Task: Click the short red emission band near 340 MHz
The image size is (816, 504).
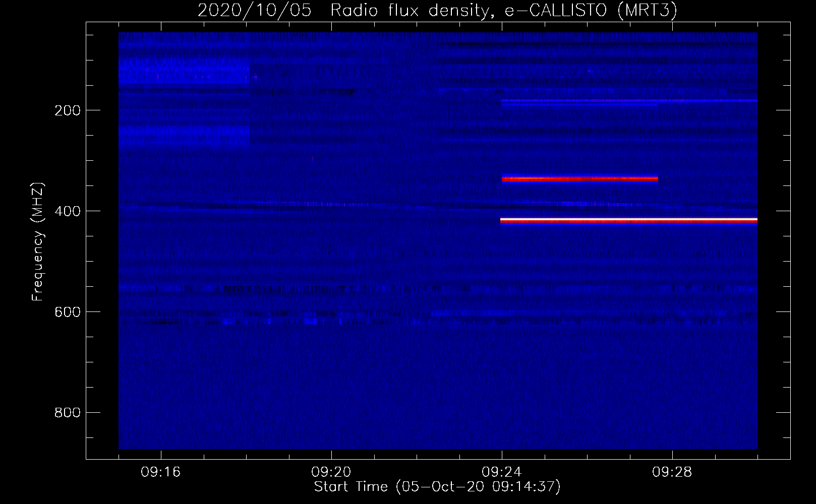Action: point(580,178)
